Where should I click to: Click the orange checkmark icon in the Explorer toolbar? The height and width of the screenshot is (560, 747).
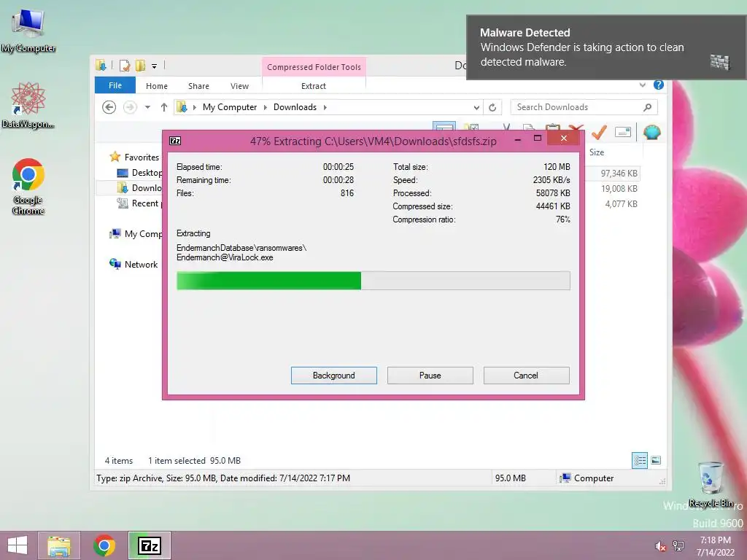click(599, 132)
